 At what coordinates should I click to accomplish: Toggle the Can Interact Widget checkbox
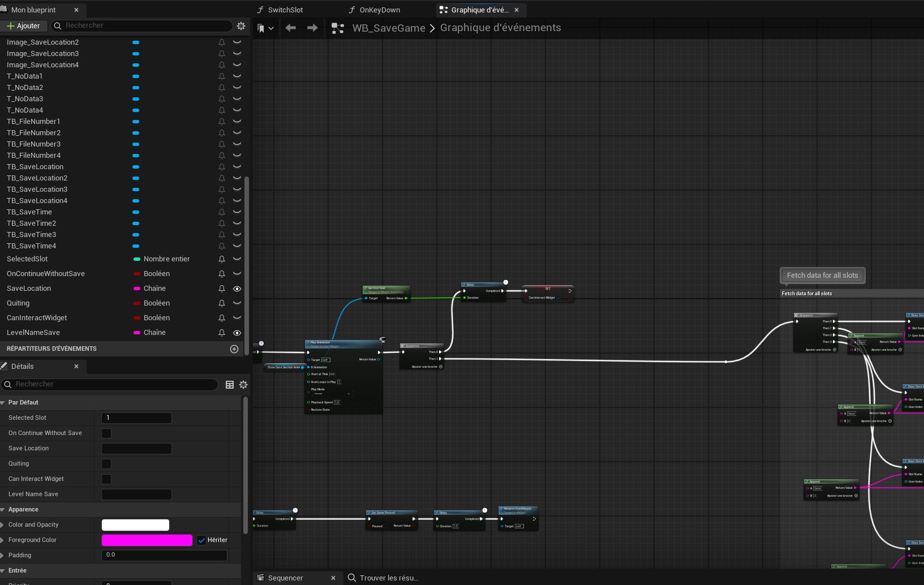[106, 479]
